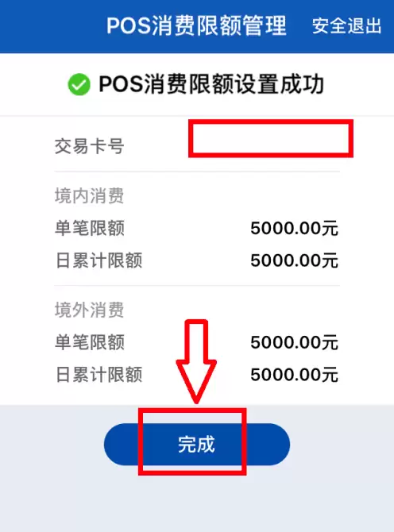This screenshot has width=394, height=532.
Task: Select the POS消费限额管理 header title
Action: [196, 25]
